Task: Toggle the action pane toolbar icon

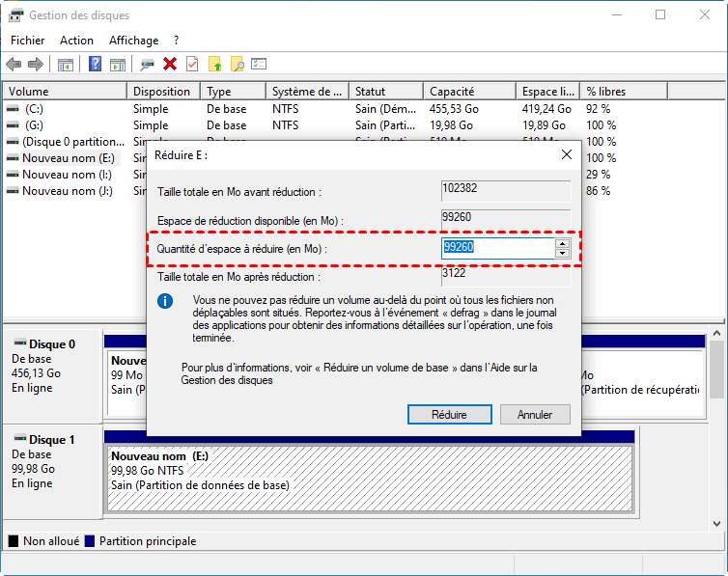Action: pyautogui.click(x=118, y=65)
